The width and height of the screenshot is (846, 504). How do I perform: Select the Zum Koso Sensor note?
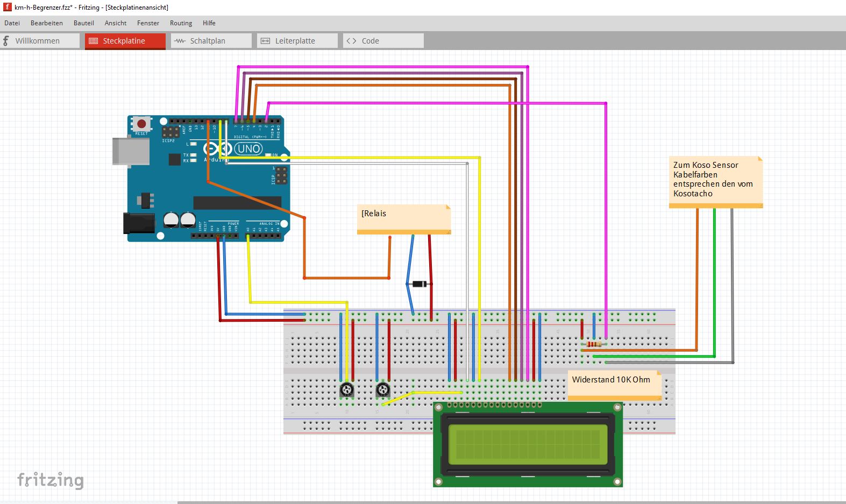pyautogui.click(x=716, y=182)
